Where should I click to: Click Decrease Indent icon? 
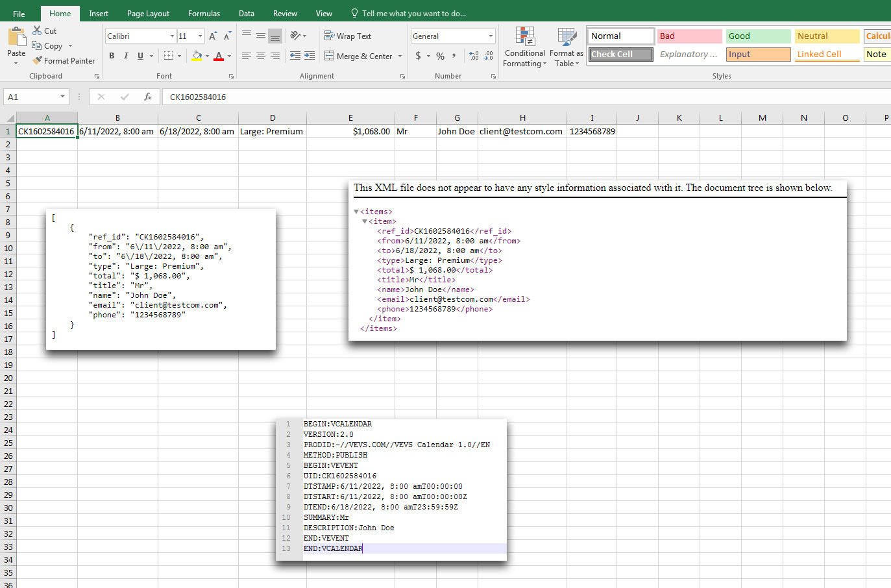(295, 56)
